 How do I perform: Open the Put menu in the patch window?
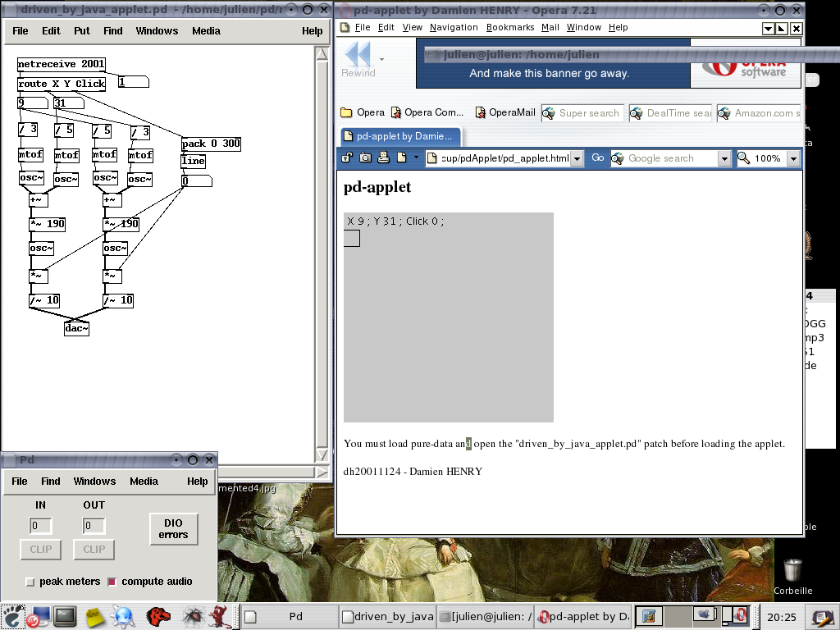point(82,31)
